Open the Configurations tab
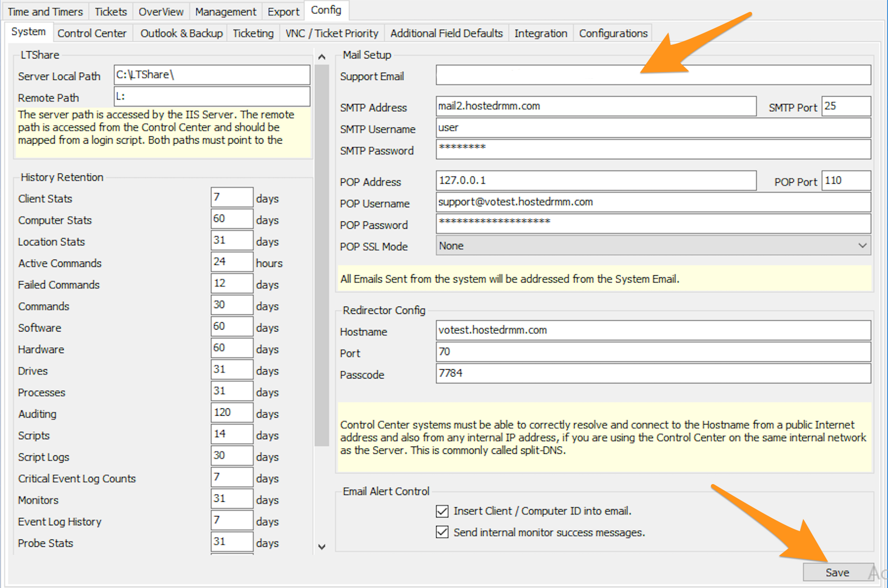Screen dimensions: 888x588 (x=612, y=33)
